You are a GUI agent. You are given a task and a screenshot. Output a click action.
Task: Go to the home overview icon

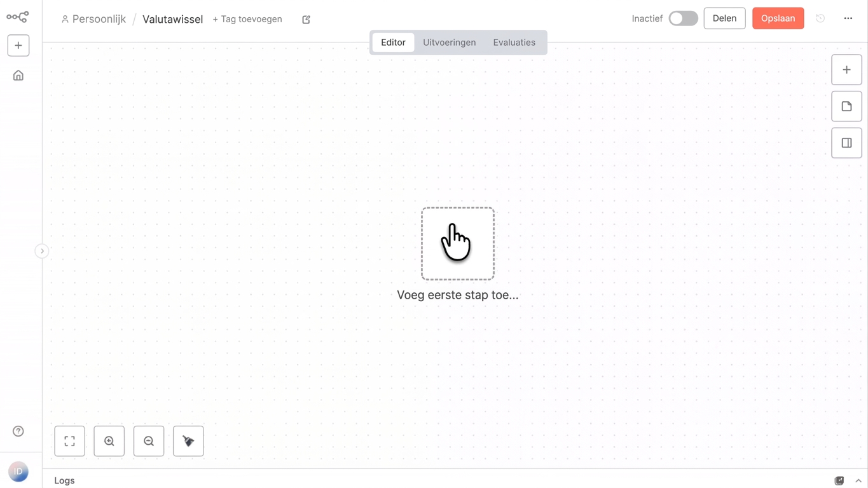click(x=18, y=76)
